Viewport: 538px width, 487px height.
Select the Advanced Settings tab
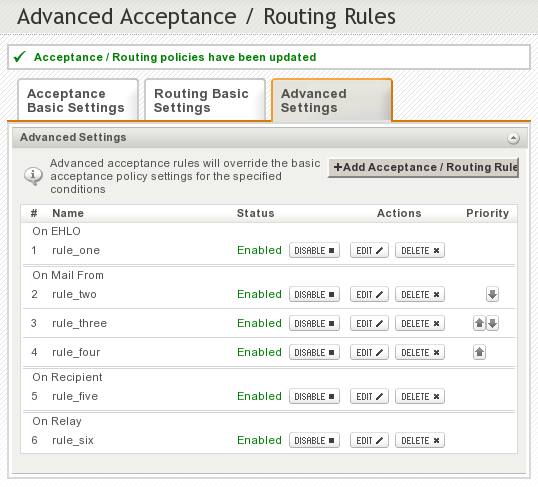332,100
